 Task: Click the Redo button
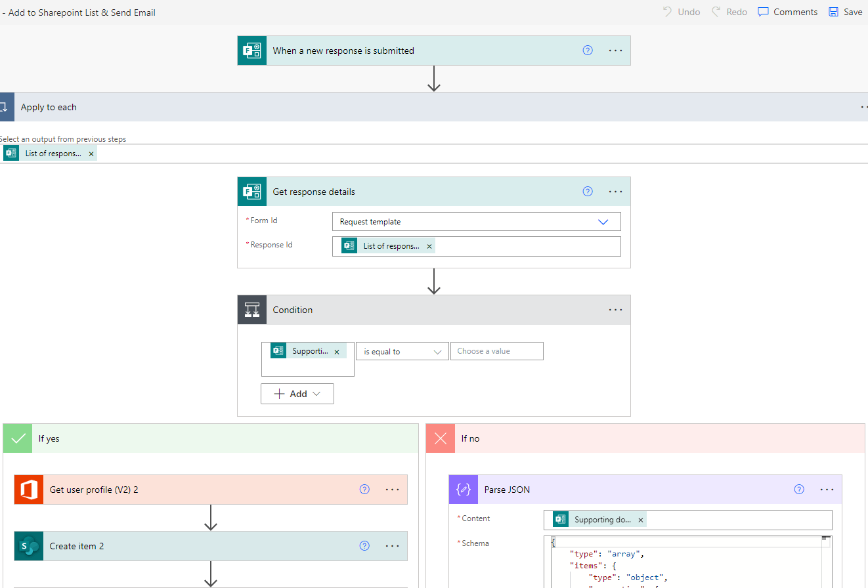click(x=729, y=12)
